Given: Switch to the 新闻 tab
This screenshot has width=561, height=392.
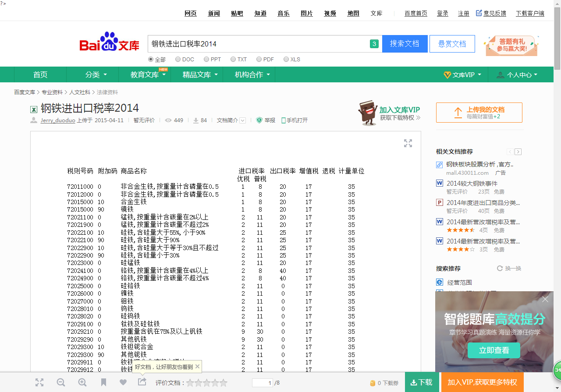Looking at the screenshot, I should tap(213, 13).
